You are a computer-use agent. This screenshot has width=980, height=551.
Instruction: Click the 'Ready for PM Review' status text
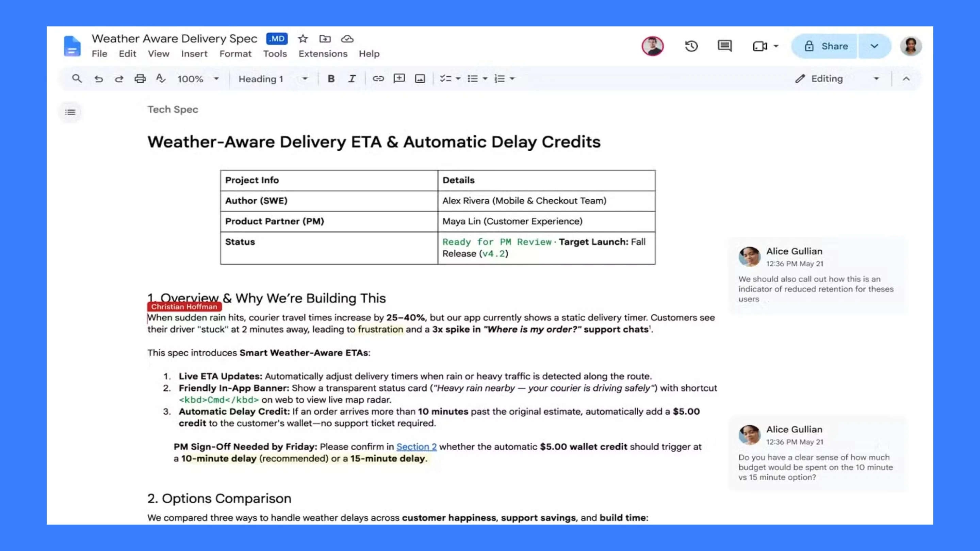497,242
